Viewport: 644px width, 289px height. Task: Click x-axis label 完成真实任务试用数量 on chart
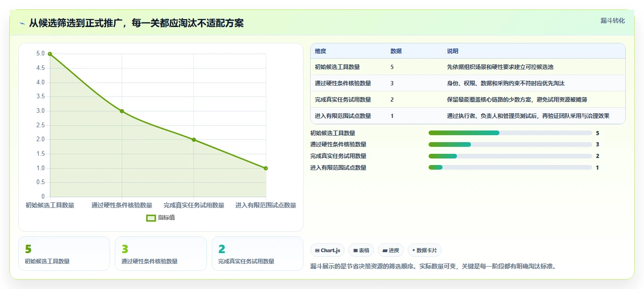point(194,205)
